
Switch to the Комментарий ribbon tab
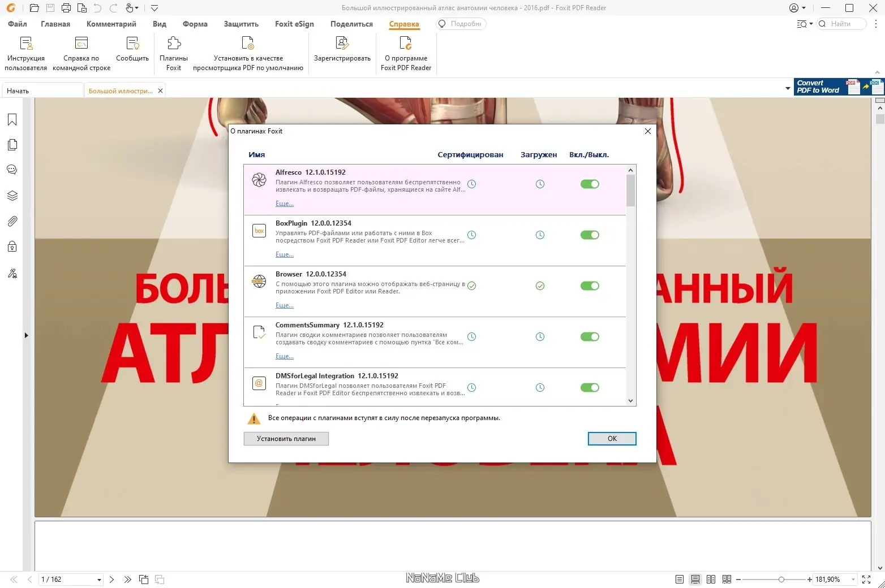[x=111, y=24]
